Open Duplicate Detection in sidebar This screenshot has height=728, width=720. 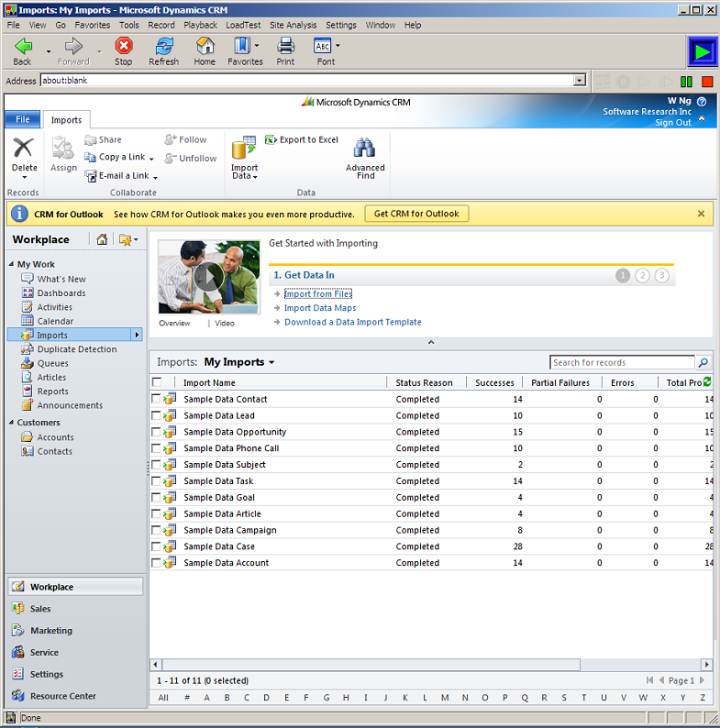(x=77, y=349)
